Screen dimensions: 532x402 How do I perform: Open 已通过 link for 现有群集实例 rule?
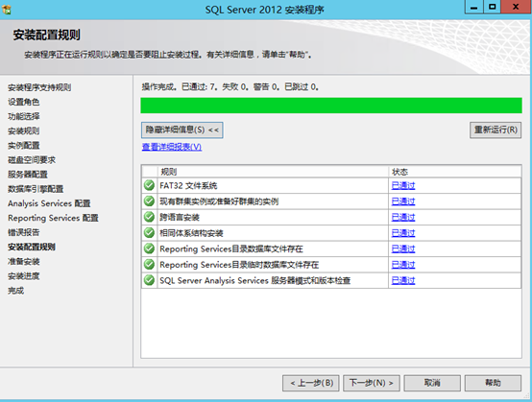pyautogui.click(x=403, y=201)
